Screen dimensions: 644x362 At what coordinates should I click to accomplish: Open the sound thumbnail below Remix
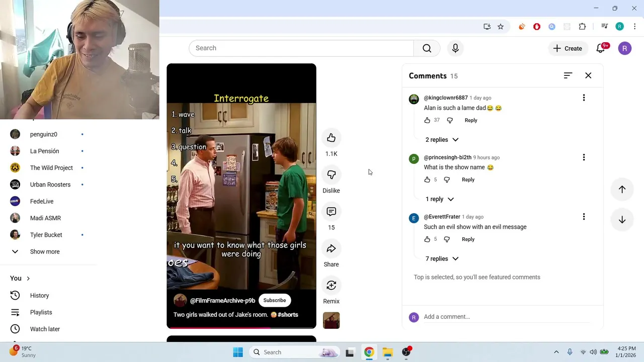click(x=331, y=320)
